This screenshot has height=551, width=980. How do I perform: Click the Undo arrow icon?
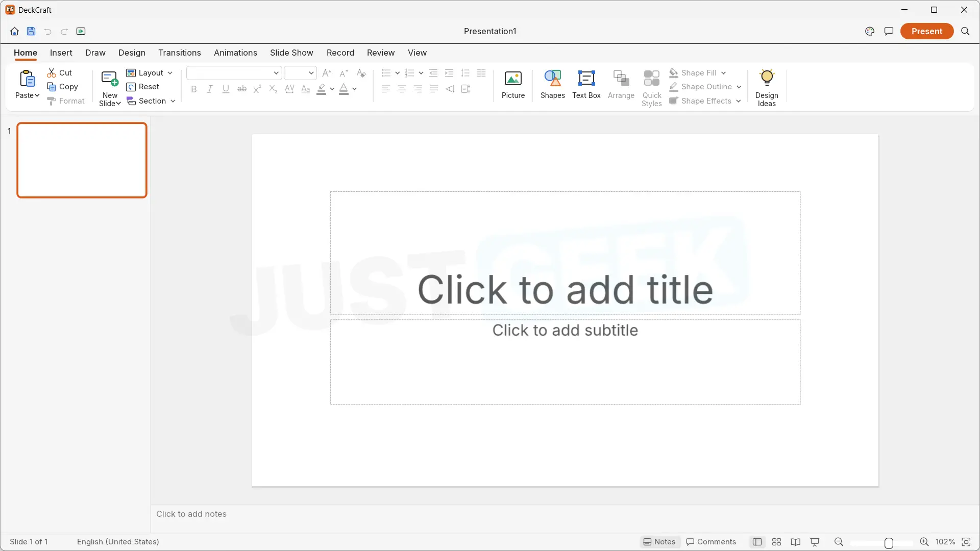[47, 32]
